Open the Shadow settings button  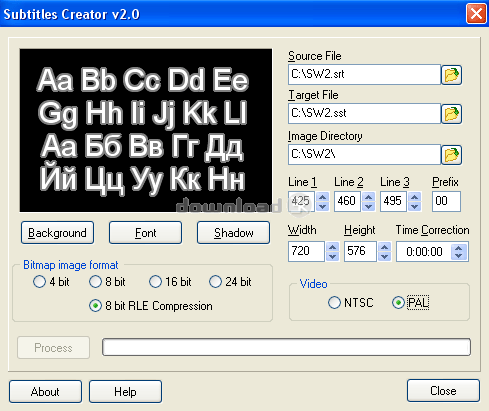233,233
